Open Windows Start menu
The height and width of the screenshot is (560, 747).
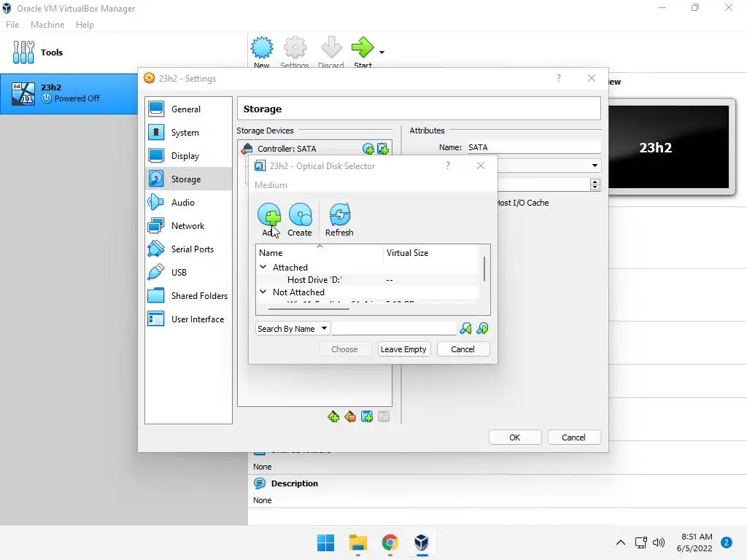326,542
